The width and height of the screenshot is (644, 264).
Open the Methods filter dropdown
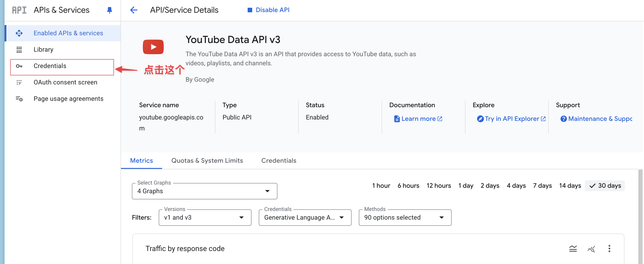(405, 217)
